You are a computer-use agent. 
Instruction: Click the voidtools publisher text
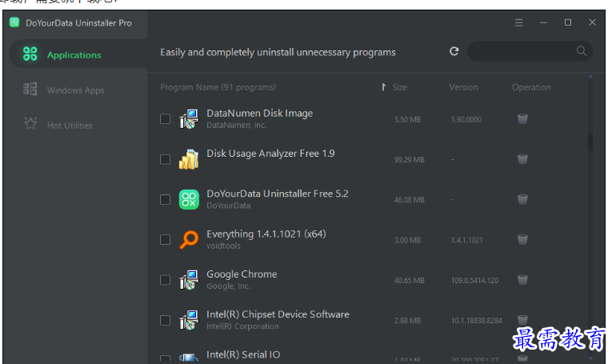(223, 246)
